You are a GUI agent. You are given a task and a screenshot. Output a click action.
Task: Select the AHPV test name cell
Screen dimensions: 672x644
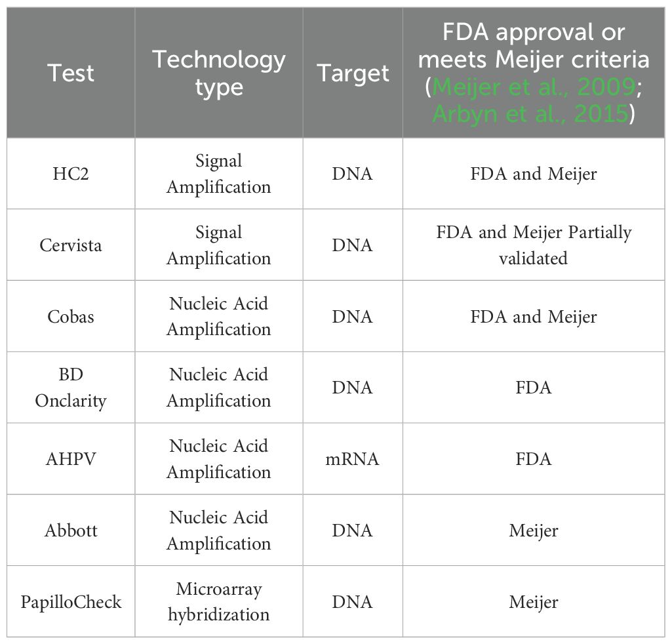coord(71,459)
